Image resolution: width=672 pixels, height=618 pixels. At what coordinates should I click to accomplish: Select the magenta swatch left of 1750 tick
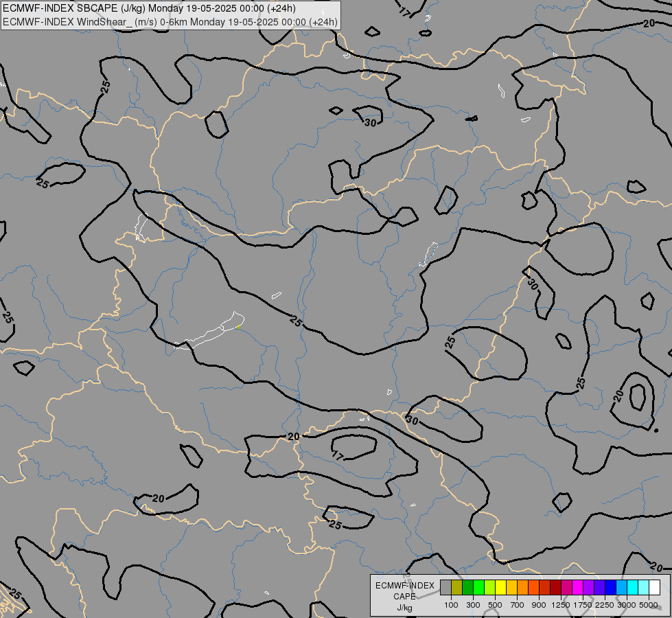[577, 587]
